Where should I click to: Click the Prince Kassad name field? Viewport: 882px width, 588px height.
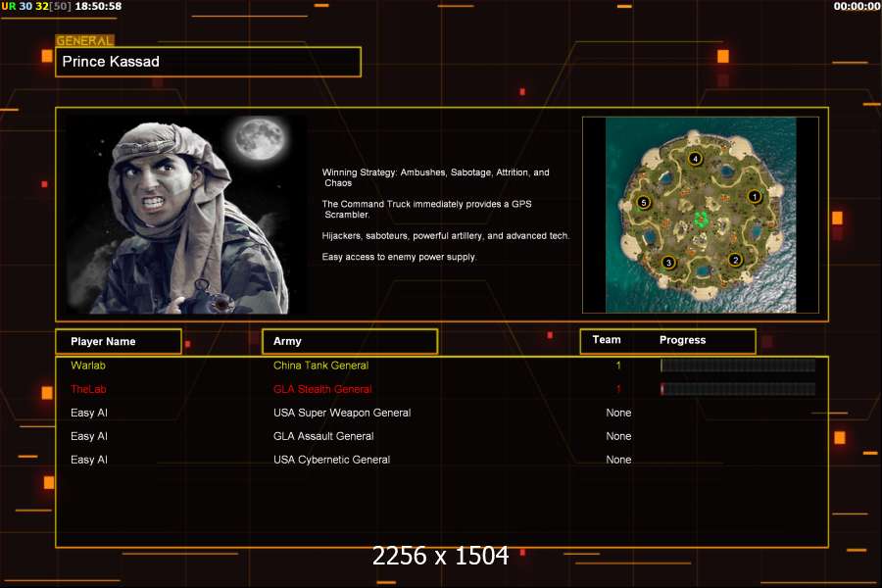209,62
